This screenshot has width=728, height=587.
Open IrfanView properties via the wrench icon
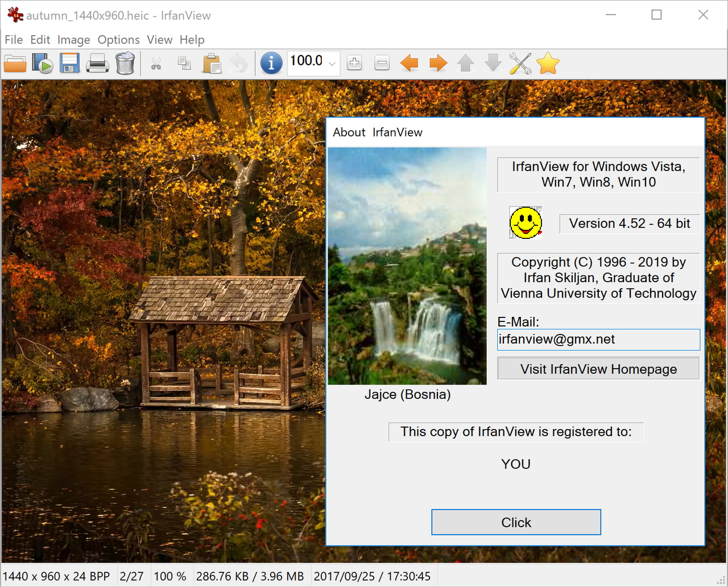click(520, 63)
